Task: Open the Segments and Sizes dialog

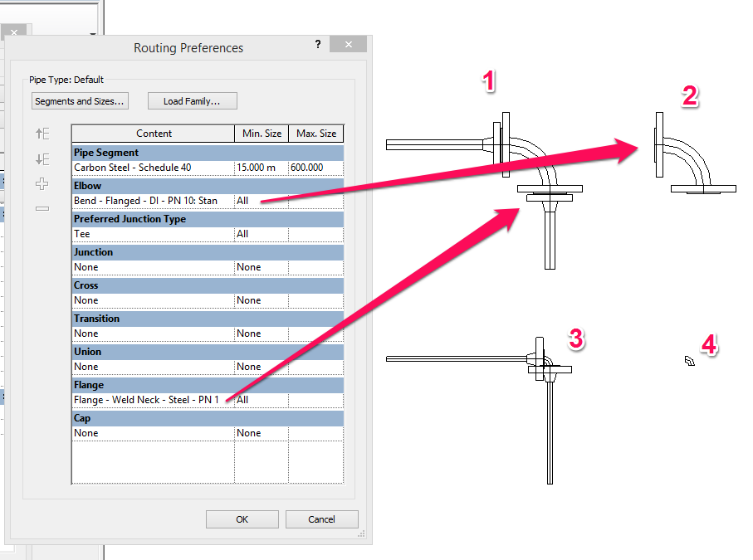Action: (80, 101)
